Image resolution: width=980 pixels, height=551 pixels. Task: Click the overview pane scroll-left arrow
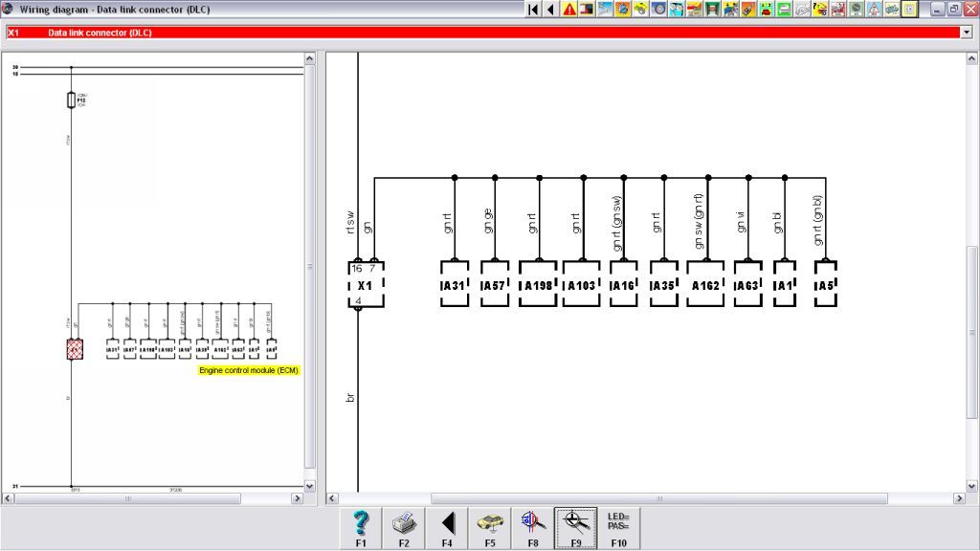[x=8, y=498]
